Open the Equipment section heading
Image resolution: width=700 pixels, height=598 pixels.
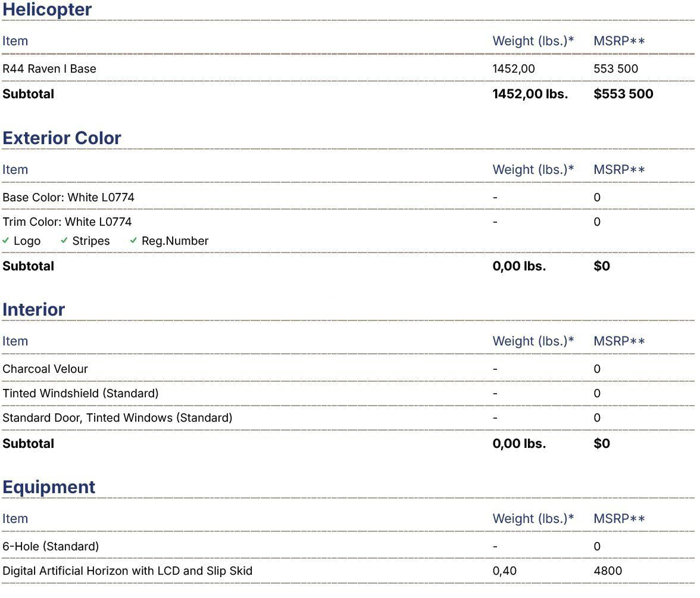click(49, 487)
